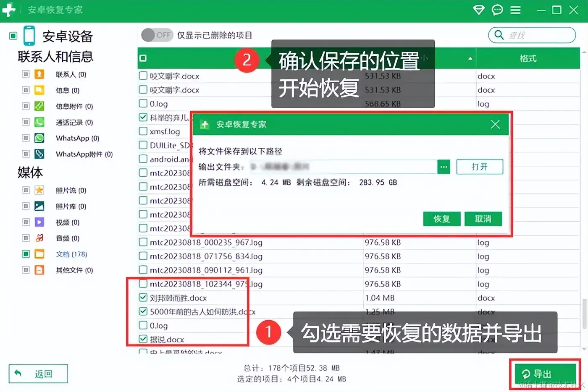Screen dimensions: 588x392
Task: Check the 联系人 (0) category checkbox
Action: pyautogui.click(x=26, y=74)
